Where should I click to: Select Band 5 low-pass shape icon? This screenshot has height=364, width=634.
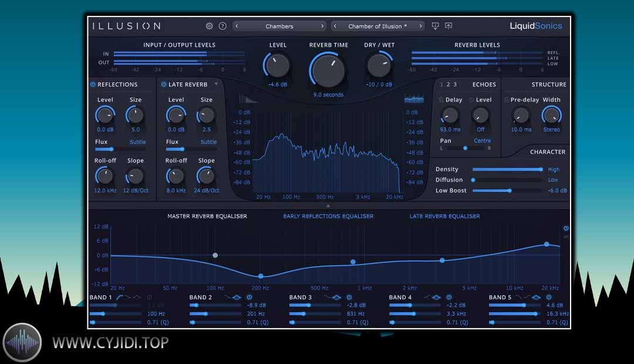click(519, 297)
